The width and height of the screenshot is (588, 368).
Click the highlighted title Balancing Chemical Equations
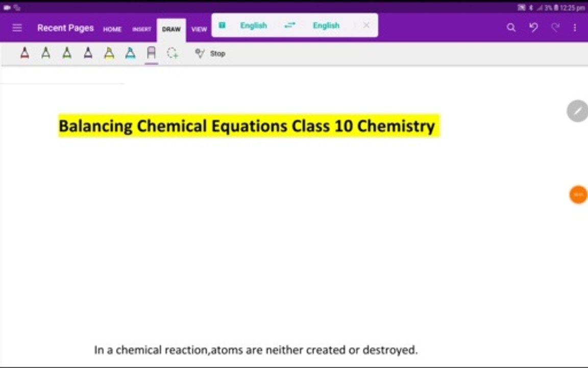click(249, 126)
